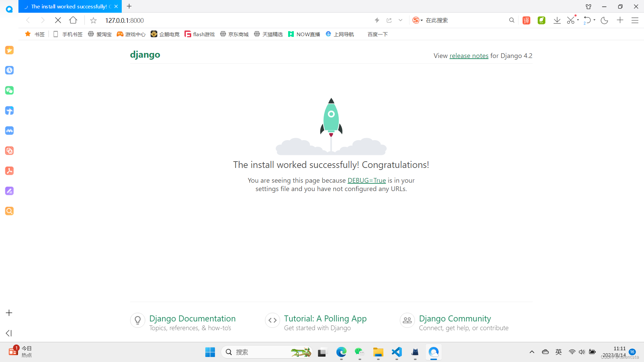Expand the undo closed tab dropdown

594,20
